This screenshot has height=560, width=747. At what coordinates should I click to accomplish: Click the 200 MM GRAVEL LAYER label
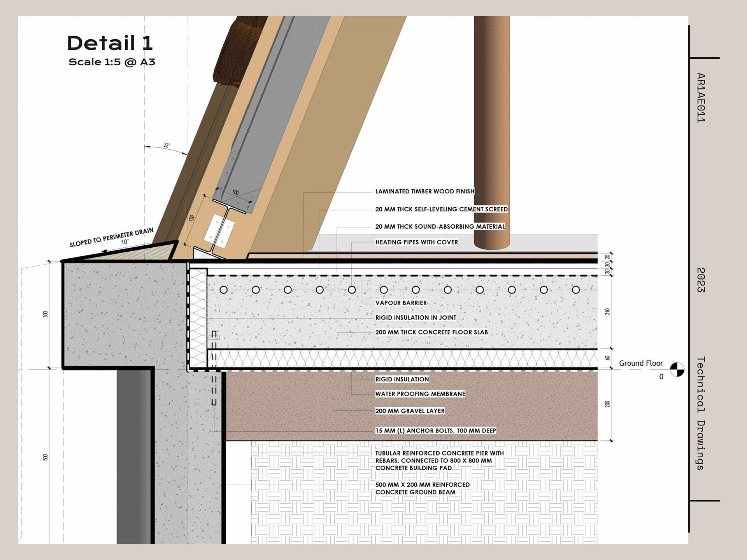pos(410,411)
